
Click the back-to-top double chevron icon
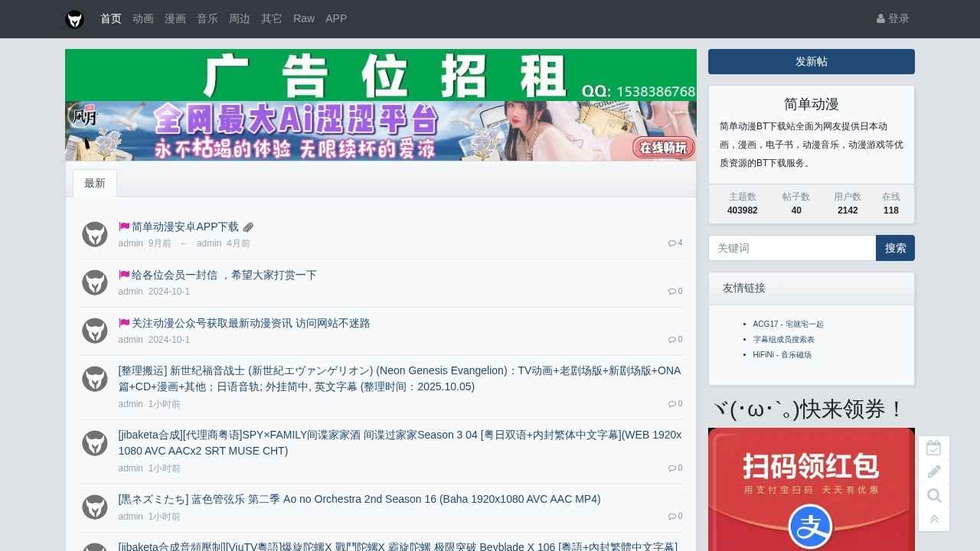933,519
